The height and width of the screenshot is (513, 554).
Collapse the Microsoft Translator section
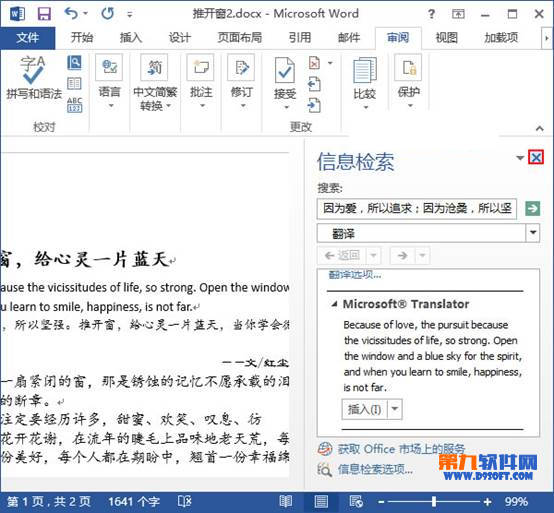pos(334,304)
